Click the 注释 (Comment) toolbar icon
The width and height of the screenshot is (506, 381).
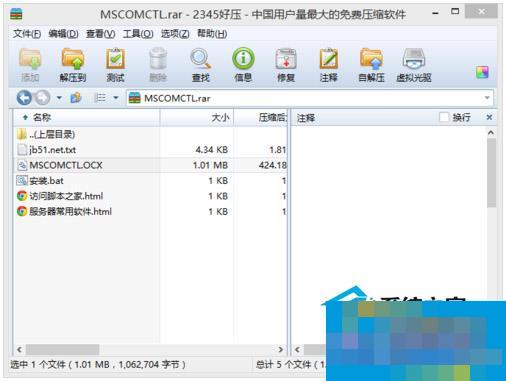tap(329, 65)
